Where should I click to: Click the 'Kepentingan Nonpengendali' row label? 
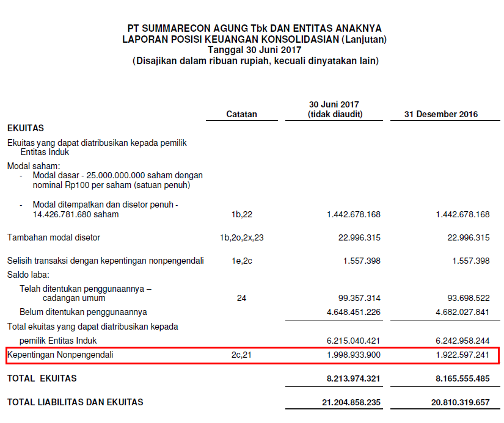click(x=60, y=355)
